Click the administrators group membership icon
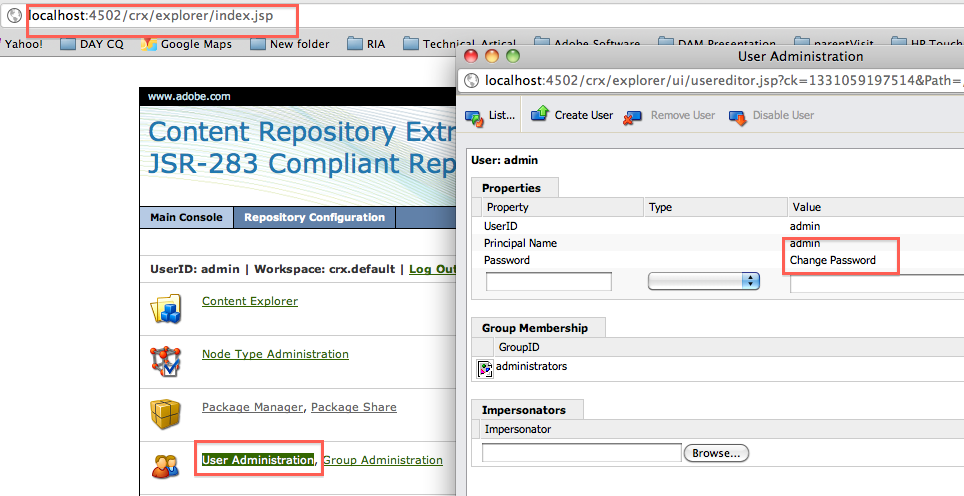Screen dimensions: 964x496 pos(485,368)
